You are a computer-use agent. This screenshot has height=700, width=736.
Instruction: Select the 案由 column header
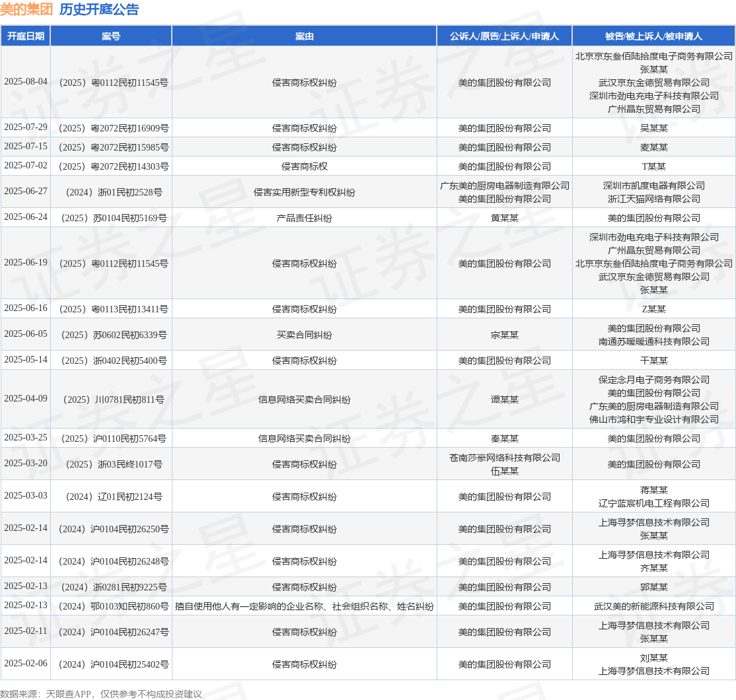[x=304, y=36]
